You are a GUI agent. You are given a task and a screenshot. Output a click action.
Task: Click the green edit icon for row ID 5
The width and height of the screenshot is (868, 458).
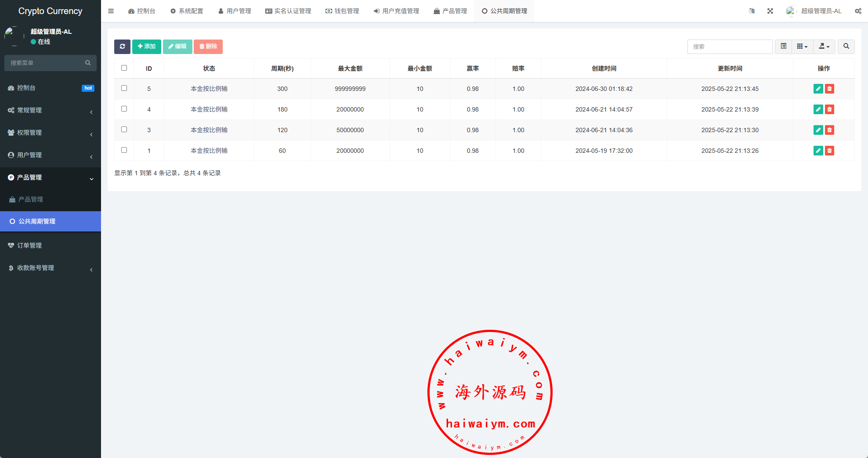pos(818,89)
